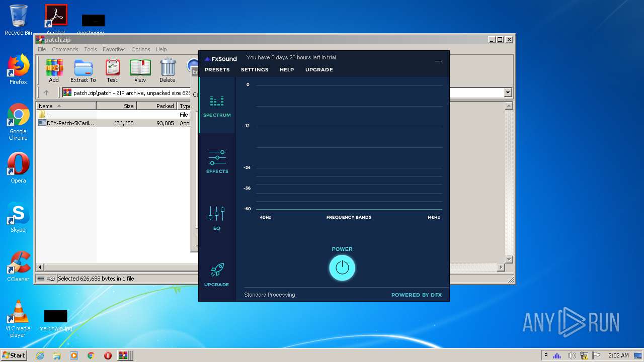
Task: Minimize the FxSound window
Action: coord(438,60)
